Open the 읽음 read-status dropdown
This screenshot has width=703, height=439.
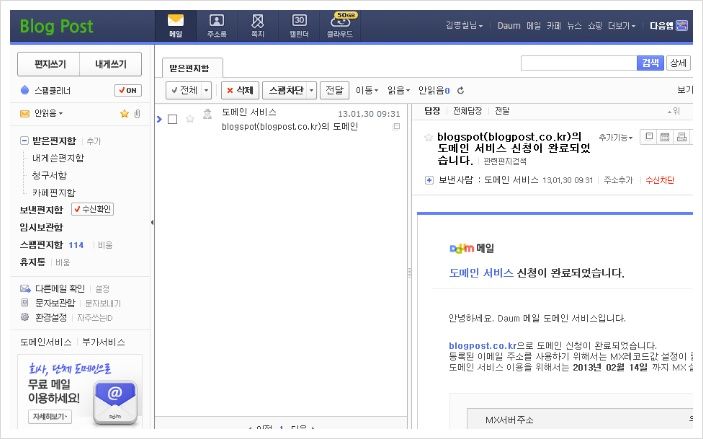pyautogui.click(x=399, y=90)
